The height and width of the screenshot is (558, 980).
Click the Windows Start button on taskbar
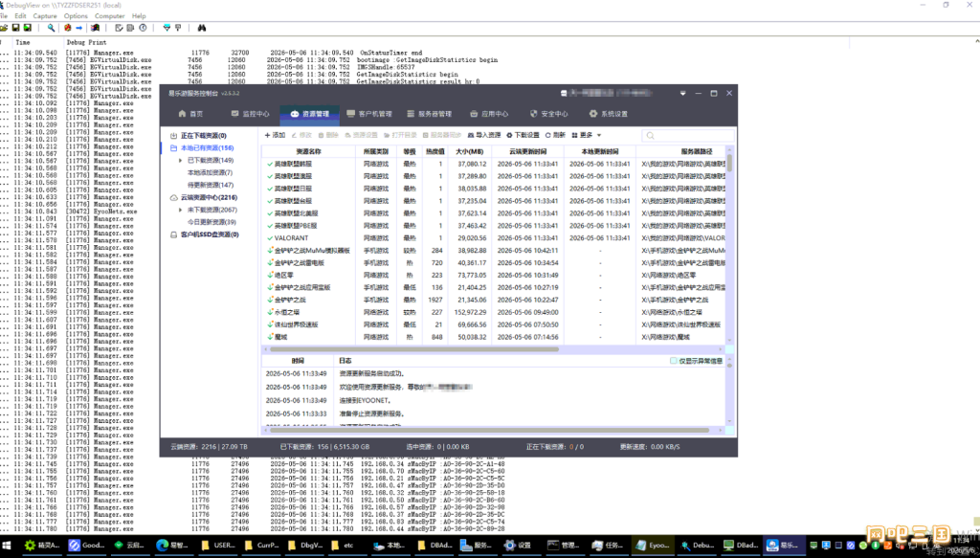5,546
